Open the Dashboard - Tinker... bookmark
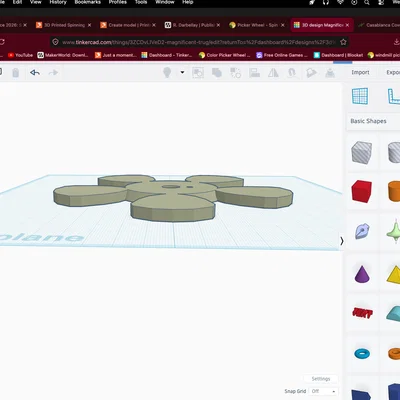This screenshot has width=400, height=400. pos(167,55)
